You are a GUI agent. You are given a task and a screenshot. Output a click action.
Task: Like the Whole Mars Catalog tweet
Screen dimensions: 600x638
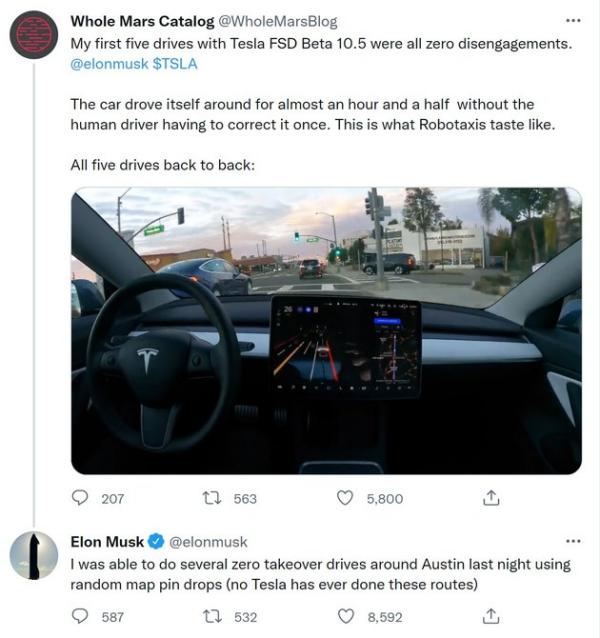tap(345, 497)
